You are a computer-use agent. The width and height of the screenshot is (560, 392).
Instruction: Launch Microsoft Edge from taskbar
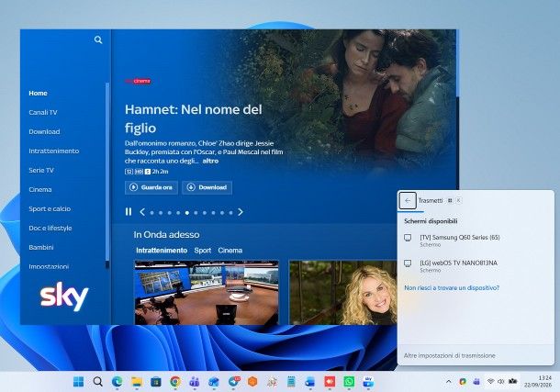tap(117, 382)
